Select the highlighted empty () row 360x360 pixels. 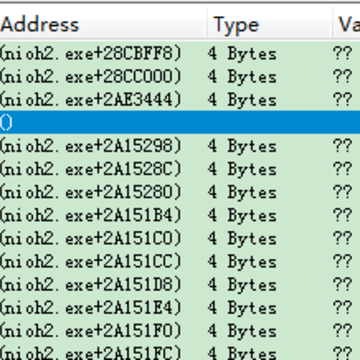click(180, 122)
